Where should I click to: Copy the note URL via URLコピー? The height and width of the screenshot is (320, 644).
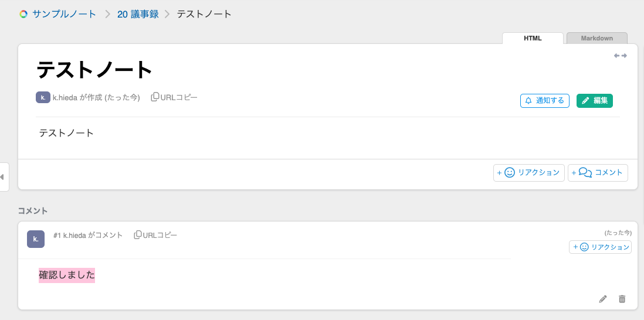click(x=174, y=97)
